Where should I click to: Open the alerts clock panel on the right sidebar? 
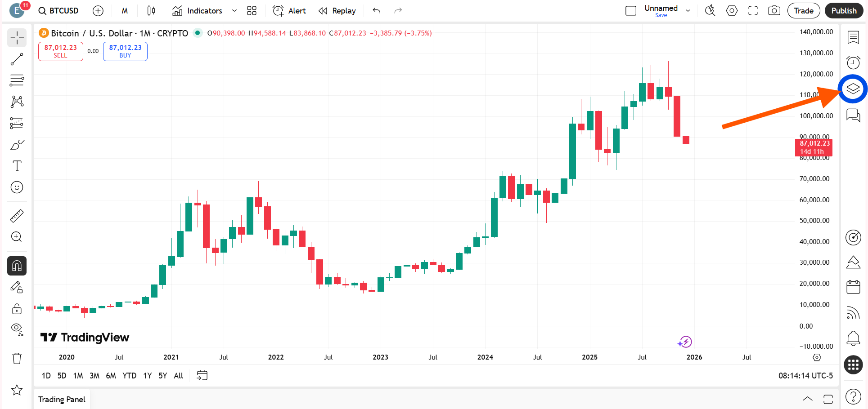[x=853, y=62]
